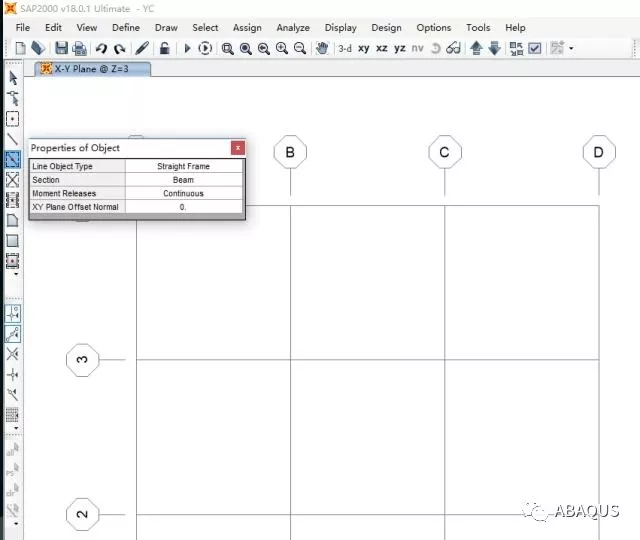The image size is (640, 540).
Task: Toggle the snap to Lines and Edges
Action: pyautogui.click(x=12, y=394)
